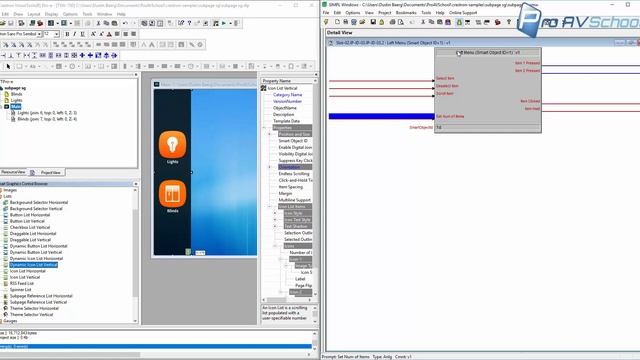Select Checkbox List Vertical control
Screen dimensions: 640x360
pos(30,227)
